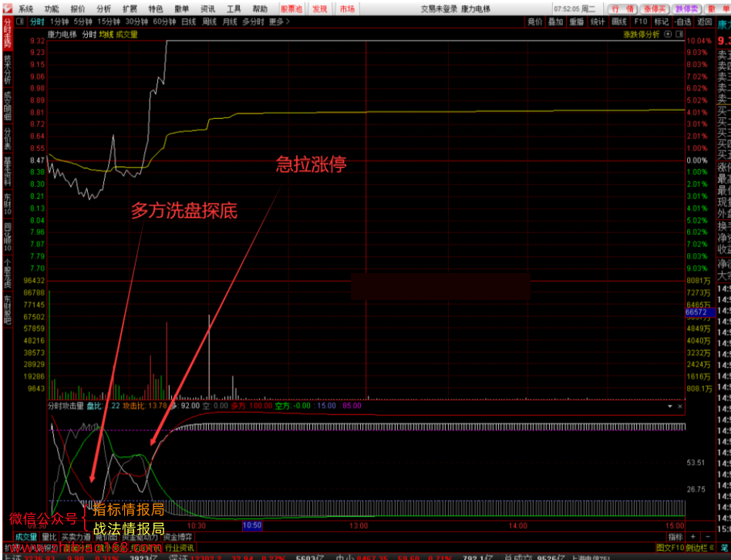The image size is (731, 560).
Task: Open the 个股龙虎 sidebar tab
Action: (8, 273)
